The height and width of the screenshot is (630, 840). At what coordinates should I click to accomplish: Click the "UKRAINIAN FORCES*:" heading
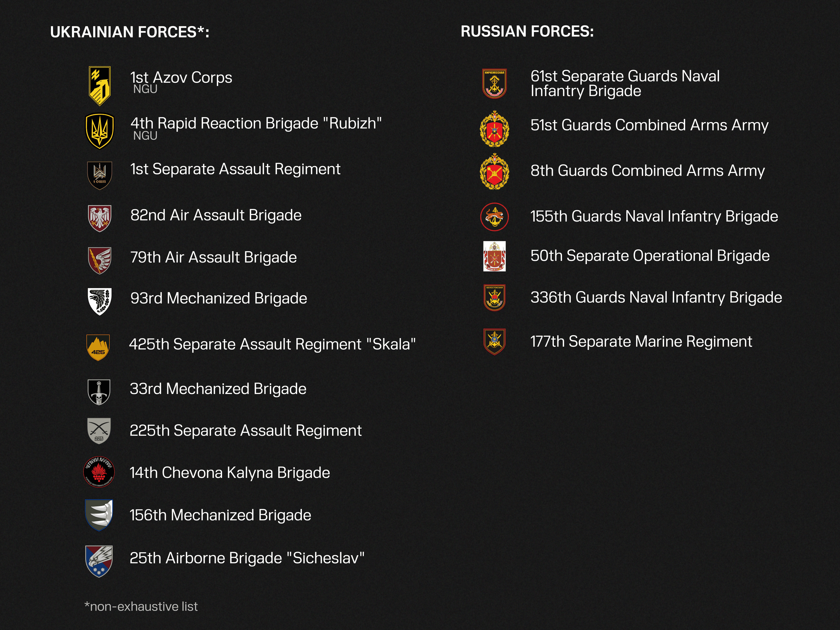[129, 32]
